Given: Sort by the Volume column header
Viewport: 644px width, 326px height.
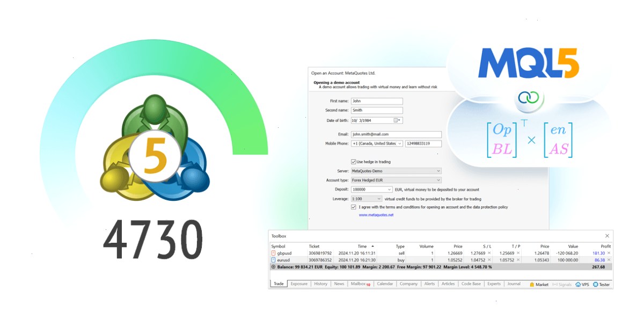Looking at the screenshot, I should tap(426, 246).
